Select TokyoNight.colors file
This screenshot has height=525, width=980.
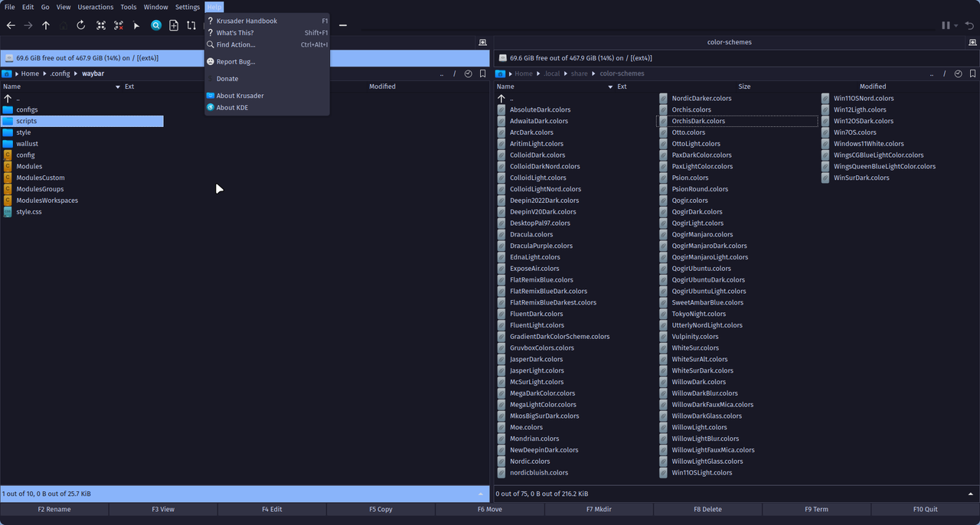point(698,314)
